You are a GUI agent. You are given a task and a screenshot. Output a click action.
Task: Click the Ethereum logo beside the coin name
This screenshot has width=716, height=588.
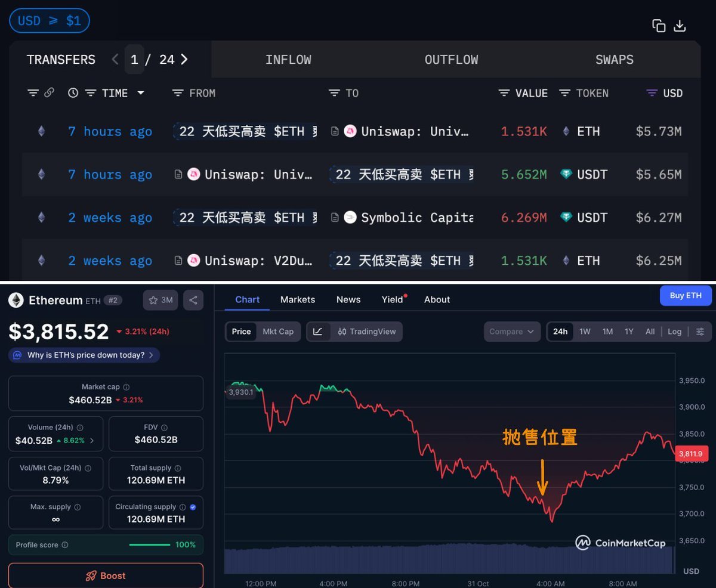tap(16, 300)
